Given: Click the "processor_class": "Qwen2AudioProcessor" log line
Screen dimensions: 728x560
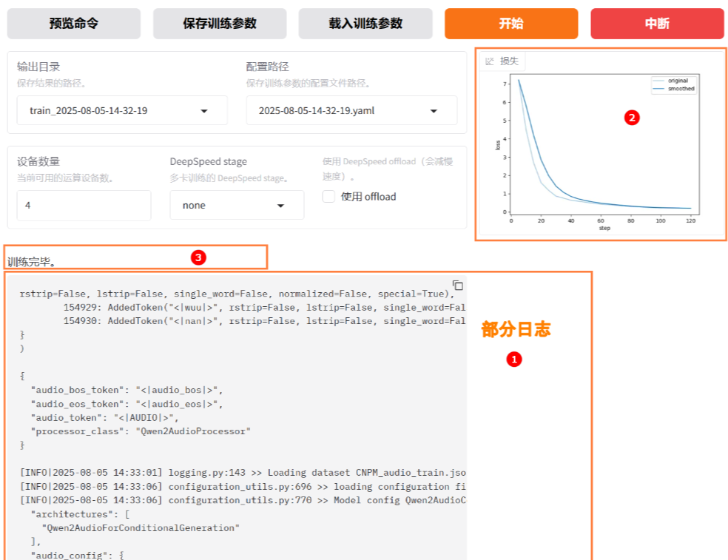Looking at the screenshot, I should [x=141, y=431].
